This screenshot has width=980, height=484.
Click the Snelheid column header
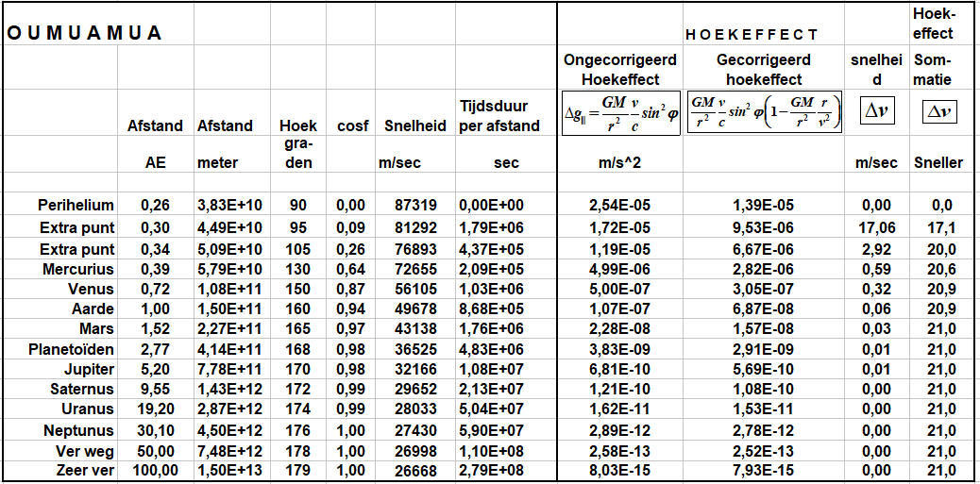(x=415, y=125)
